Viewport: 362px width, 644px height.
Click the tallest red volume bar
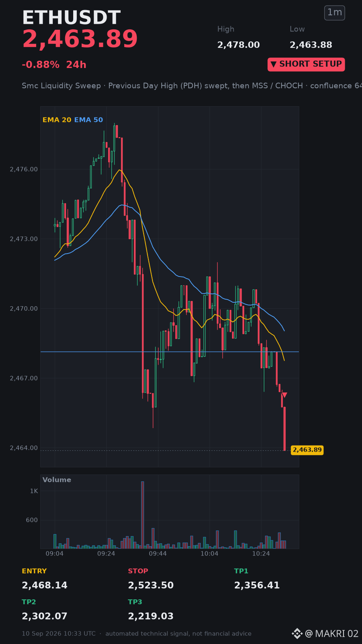[142, 515]
